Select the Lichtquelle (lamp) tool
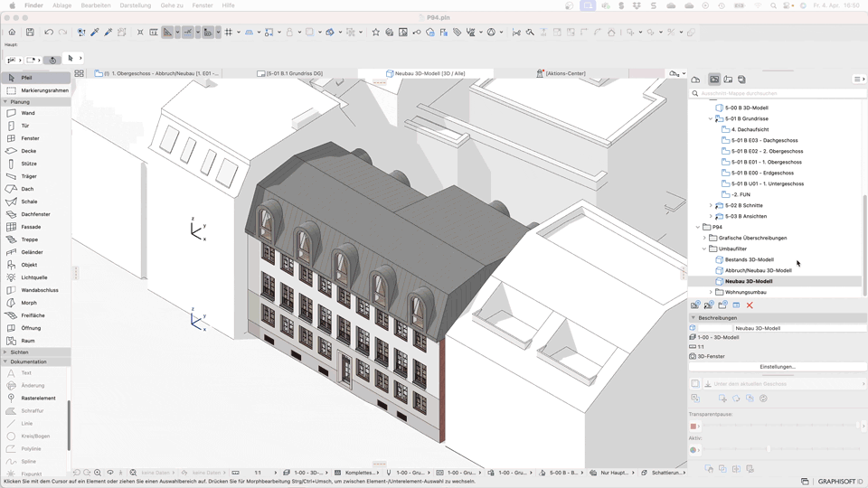Screen dimensions: 868x488 (35, 277)
